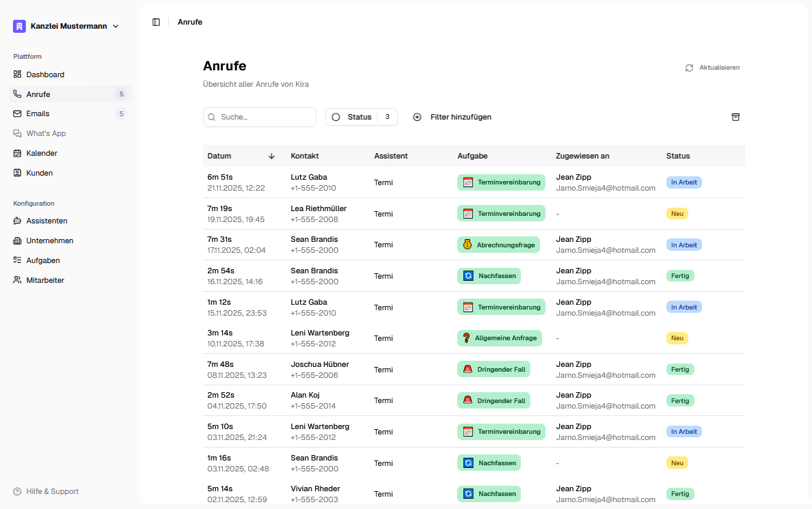Click the Kalender calendar icon in sidebar
The height and width of the screenshot is (509, 812).
pyautogui.click(x=17, y=153)
